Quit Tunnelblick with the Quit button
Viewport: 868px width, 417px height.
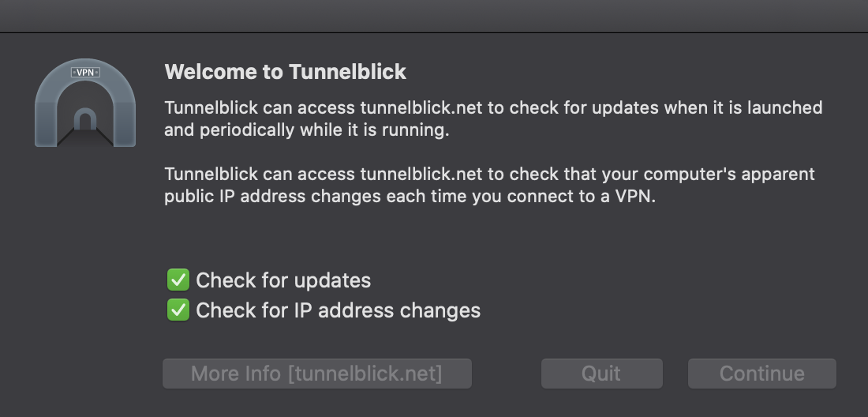(x=602, y=374)
